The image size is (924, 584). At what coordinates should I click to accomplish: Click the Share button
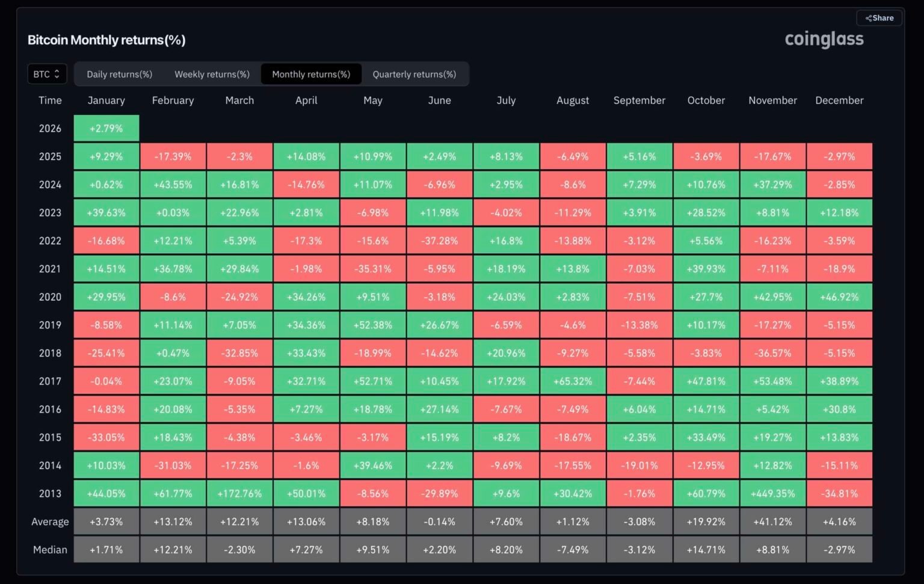point(879,17)
